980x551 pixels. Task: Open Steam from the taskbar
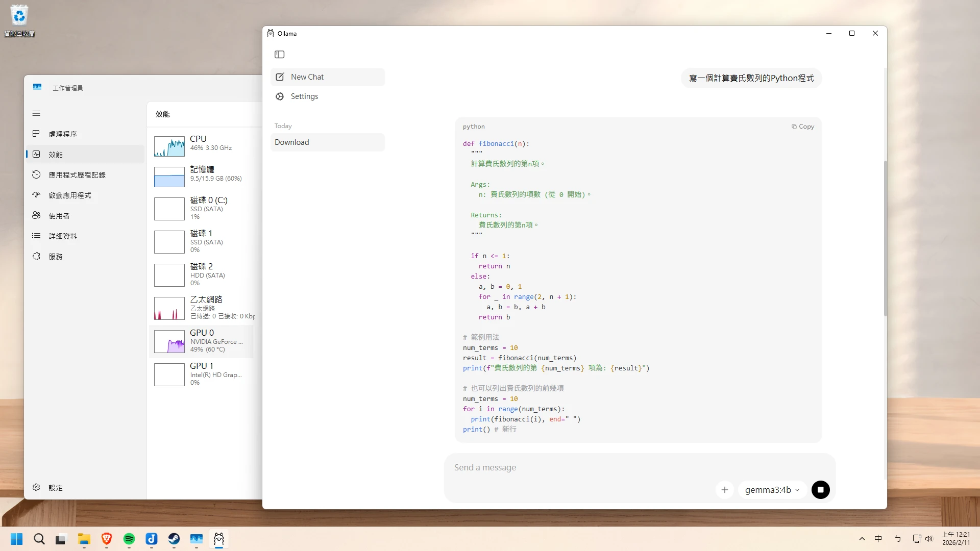click(x=174, y=539)
